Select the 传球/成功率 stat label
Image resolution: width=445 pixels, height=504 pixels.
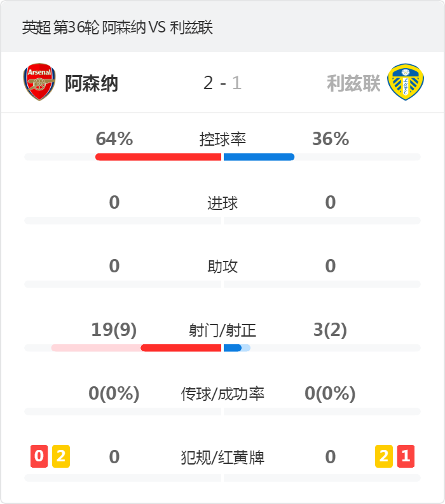[222, 394]
